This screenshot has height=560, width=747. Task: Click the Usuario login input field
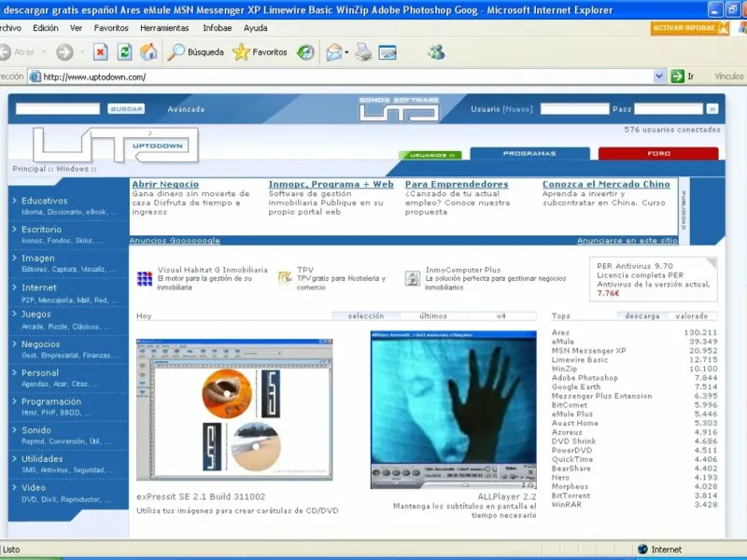pos(574,109)
